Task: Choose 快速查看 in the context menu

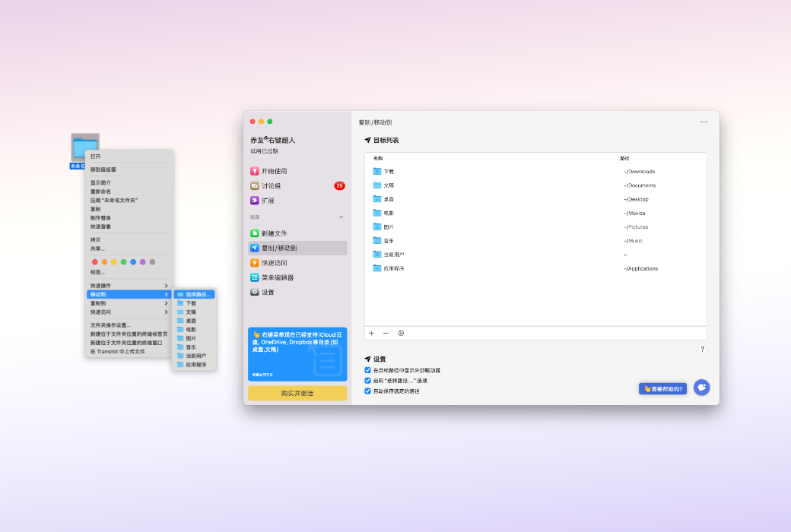Action: point(129,226)
